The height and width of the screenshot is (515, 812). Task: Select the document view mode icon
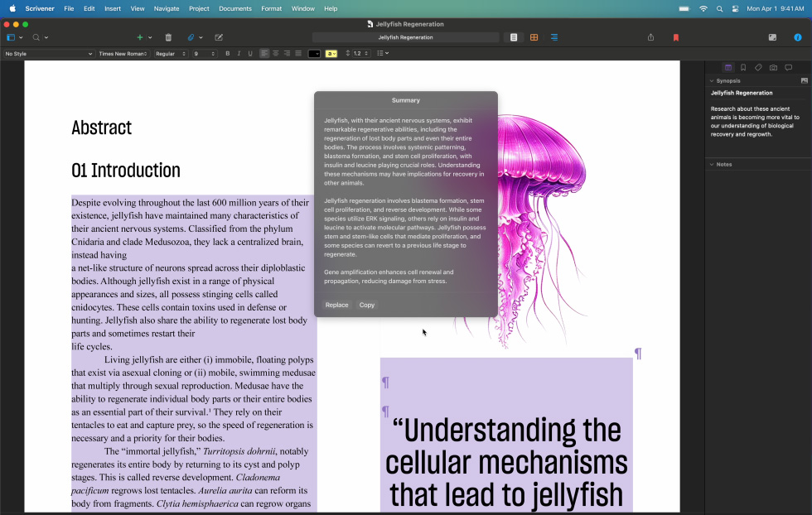pos(513,37)
